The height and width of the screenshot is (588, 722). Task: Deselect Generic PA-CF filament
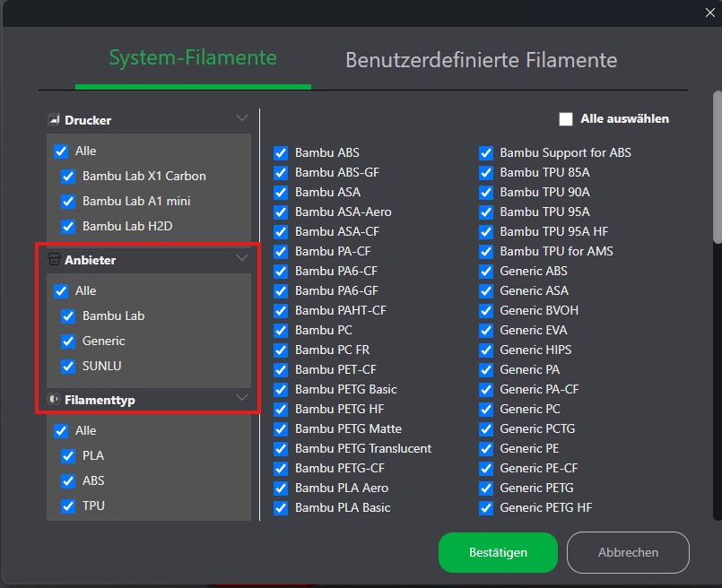[486, 390]
